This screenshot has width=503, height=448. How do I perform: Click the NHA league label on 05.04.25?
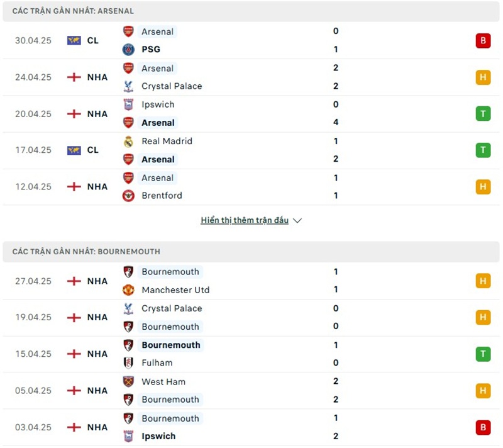tap(97, 391)
